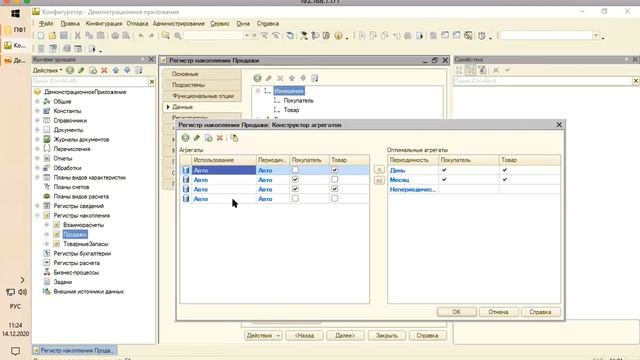
Task: Move item up with blue arrow in configuration panel
Action: click(116, 70)
